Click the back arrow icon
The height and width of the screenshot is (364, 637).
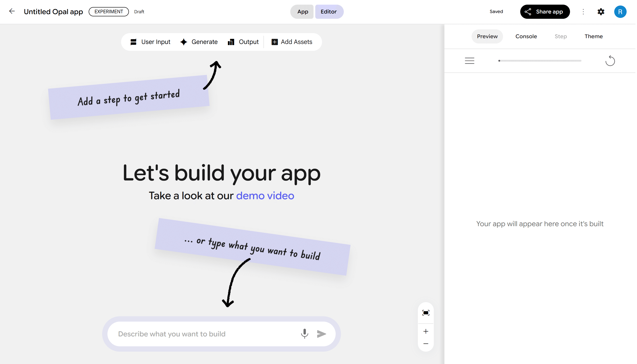tap(12, 11)
